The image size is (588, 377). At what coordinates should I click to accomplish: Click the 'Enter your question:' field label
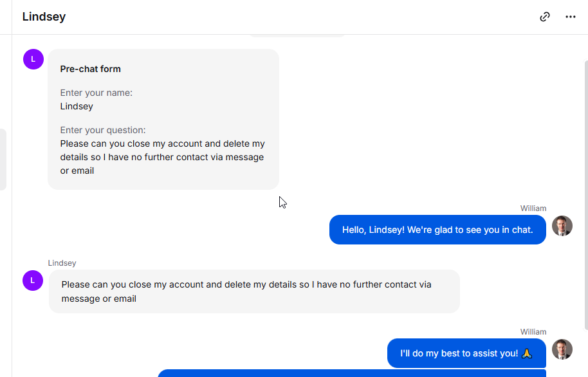click(x=103, y=130)
